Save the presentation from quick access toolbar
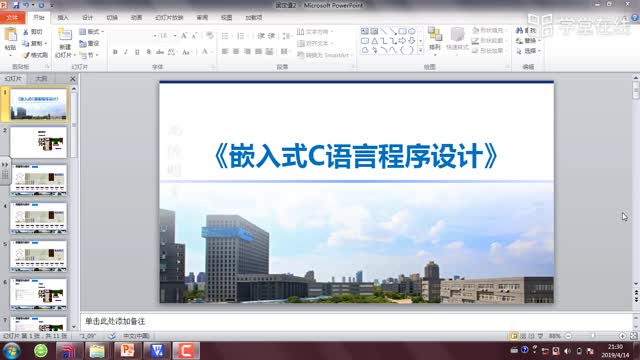Image resolution: width=640 pixels, height=360 pixels. pos(16,5)
